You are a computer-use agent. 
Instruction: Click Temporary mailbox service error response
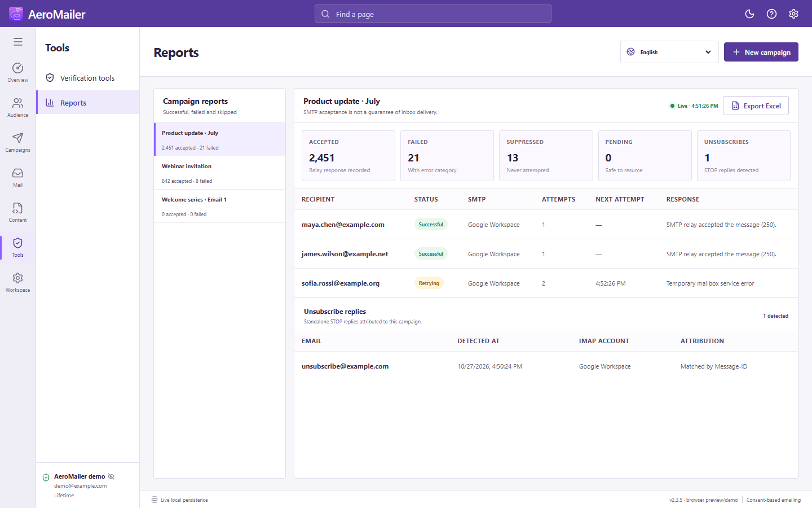coord(710,283)
